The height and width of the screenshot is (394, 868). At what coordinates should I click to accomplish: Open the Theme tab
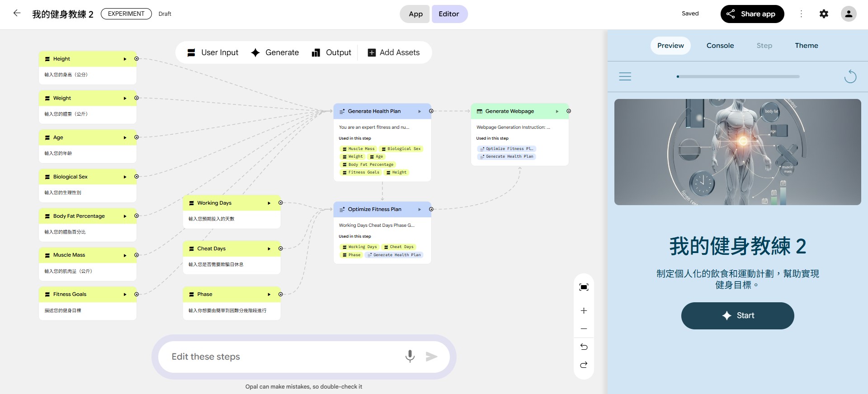(x=806, y=46)
